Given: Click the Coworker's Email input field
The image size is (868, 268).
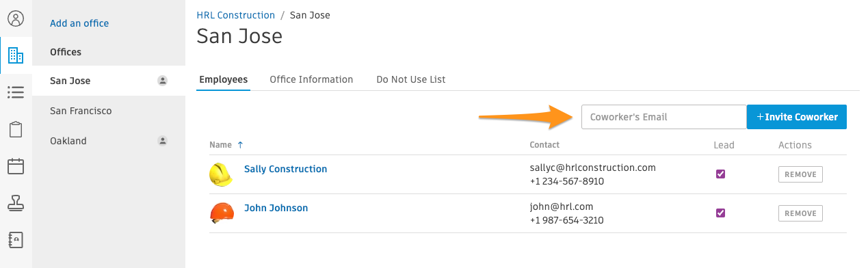Looking at the screenshot, I should coord(663,117).
